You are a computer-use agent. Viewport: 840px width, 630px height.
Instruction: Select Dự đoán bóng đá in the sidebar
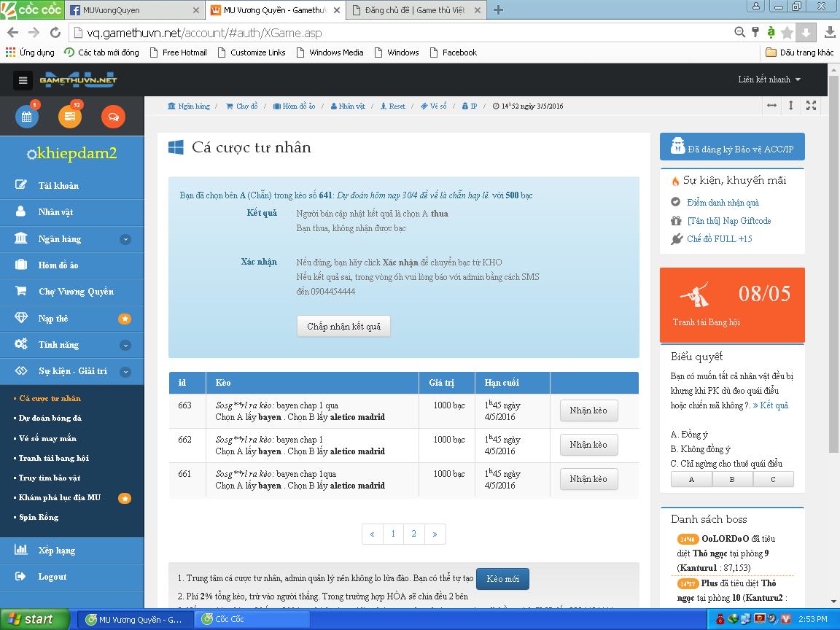pos(50,419)
